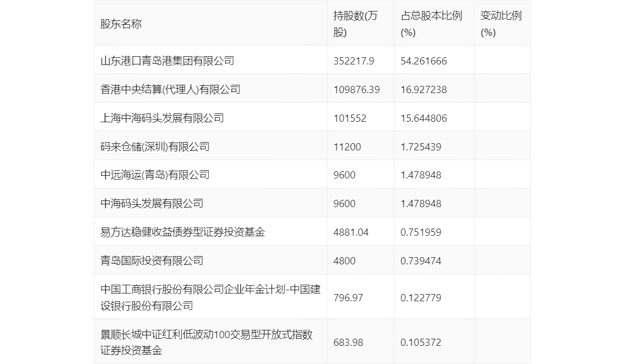
Task: Click the percentage 16.927238
Action: (424, 90)
